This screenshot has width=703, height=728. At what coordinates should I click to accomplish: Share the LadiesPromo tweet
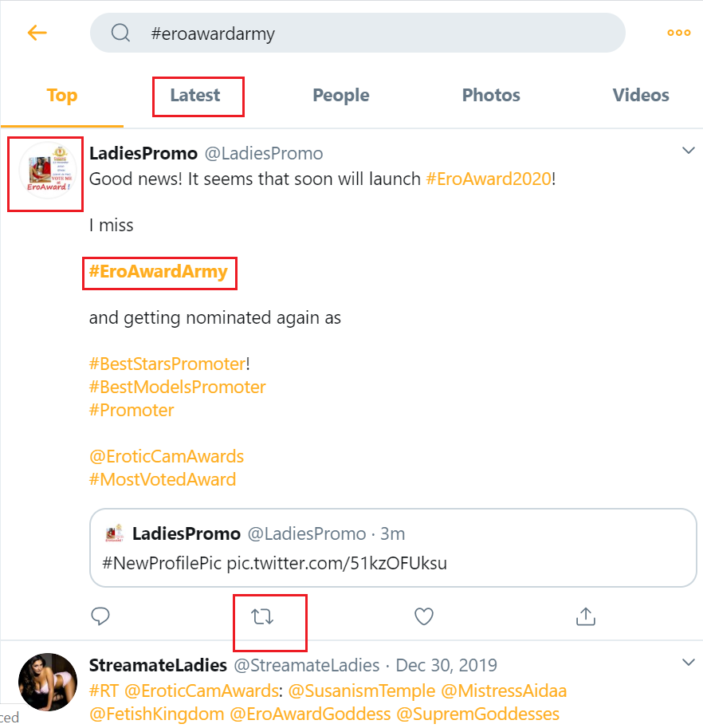[586, 616]
